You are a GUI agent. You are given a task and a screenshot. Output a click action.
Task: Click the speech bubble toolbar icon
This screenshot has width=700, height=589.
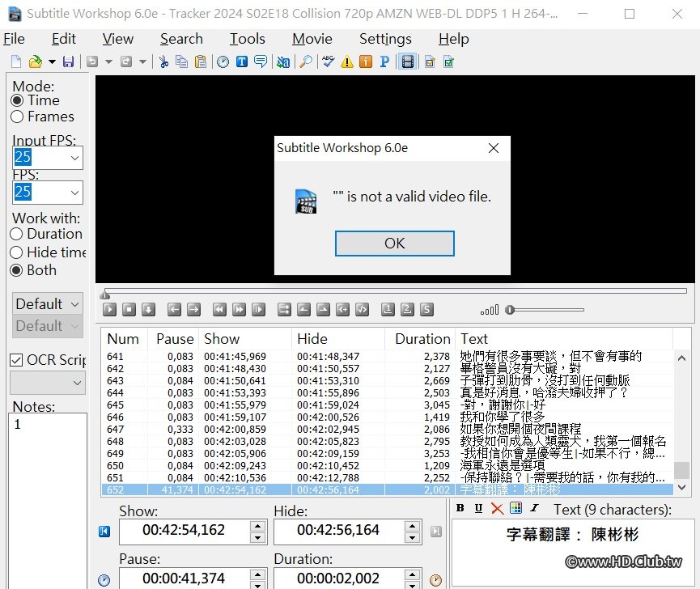coord(261,61)
